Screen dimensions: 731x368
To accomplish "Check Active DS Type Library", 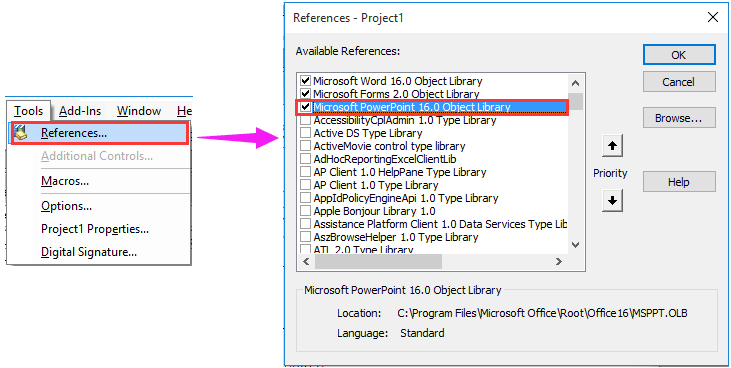I will point(305,133).
